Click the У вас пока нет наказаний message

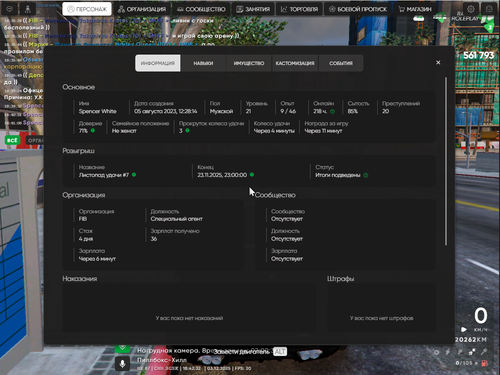point(189,318)
